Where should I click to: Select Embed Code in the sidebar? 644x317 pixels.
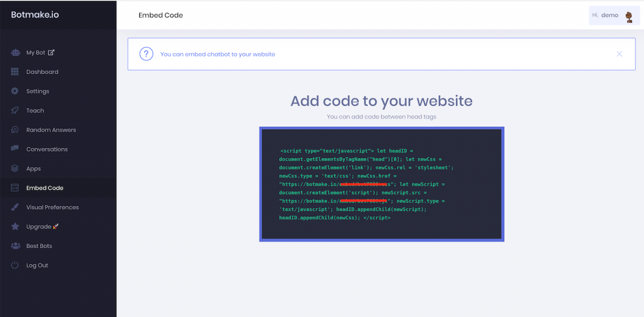[x=58, y=188]
